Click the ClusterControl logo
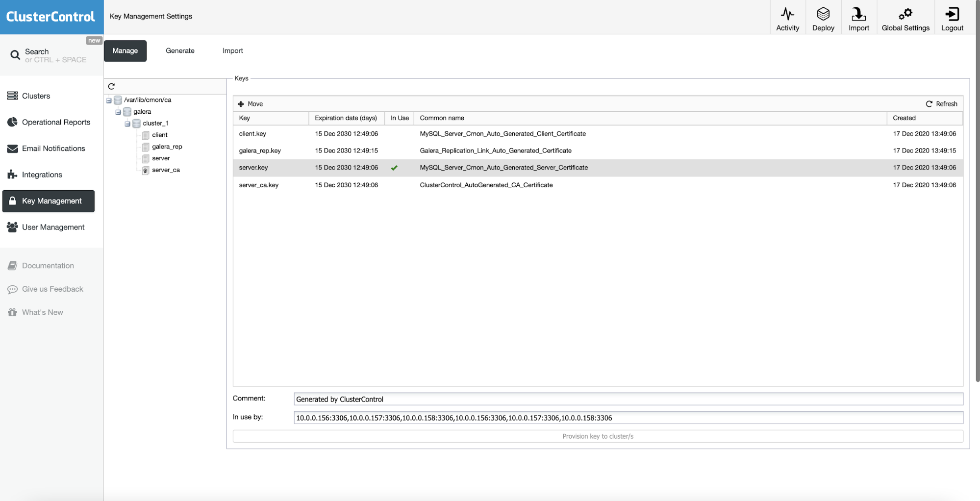Image resolution: width=980 pixels, height=501 pixels. click(x=50, y=17)
